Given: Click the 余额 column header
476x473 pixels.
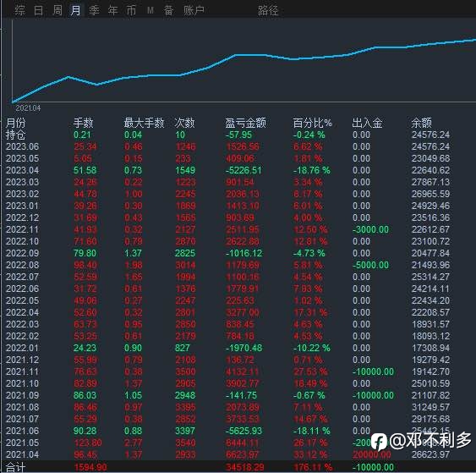Looking at the screenshot, I should (x=421, y=123).
